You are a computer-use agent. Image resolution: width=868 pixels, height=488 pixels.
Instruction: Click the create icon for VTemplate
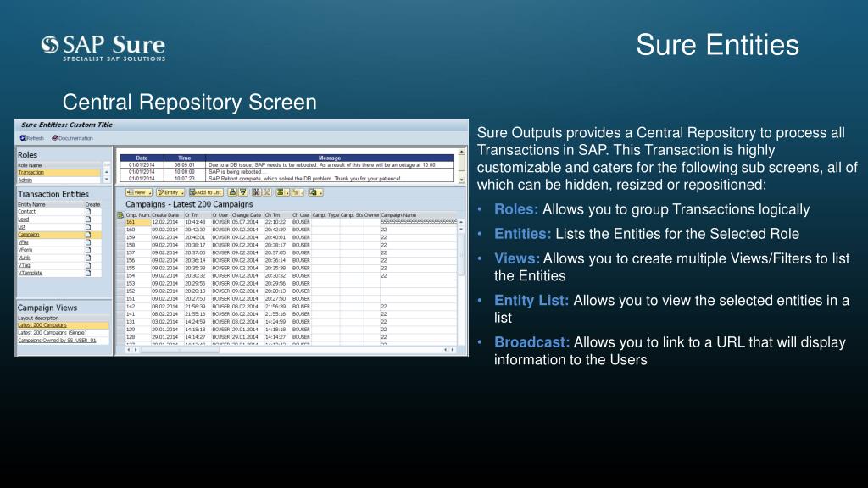(x=88, y=273)
